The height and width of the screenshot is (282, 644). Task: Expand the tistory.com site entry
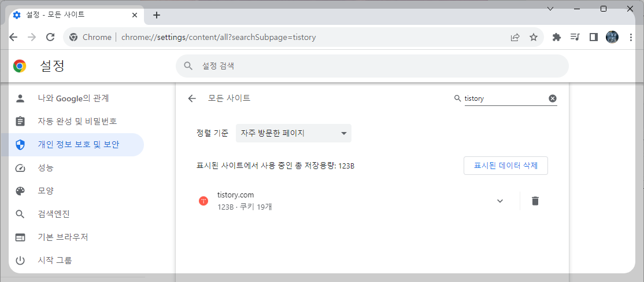click(500, 201)
